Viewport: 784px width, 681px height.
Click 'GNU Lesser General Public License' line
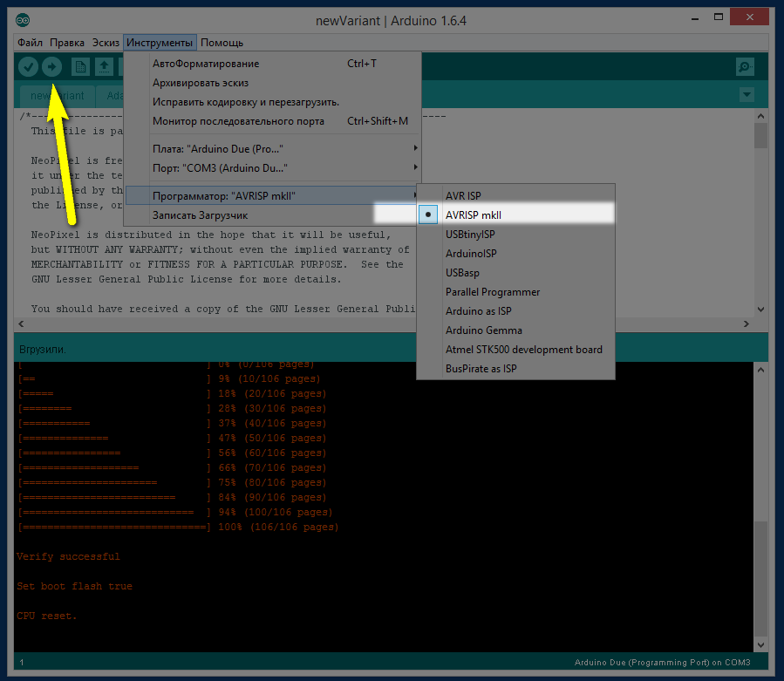tap(186, 279)
